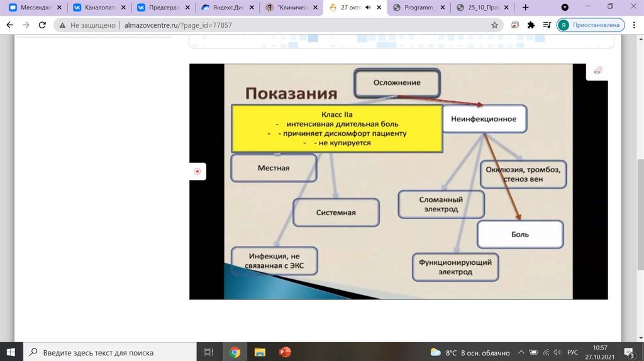Switch to the Предсердн VK tab
Viewport: 644px width, 361px height.
(x=164, y=8)
